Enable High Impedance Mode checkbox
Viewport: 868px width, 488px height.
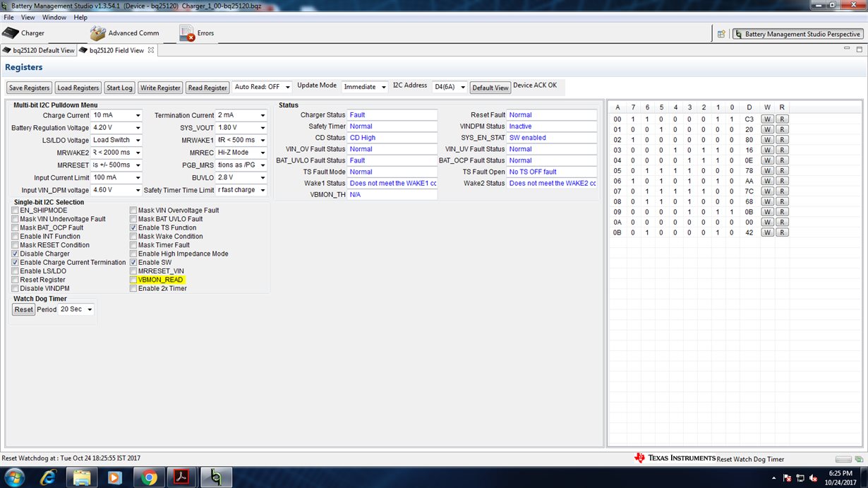click(x=133, y=254)
